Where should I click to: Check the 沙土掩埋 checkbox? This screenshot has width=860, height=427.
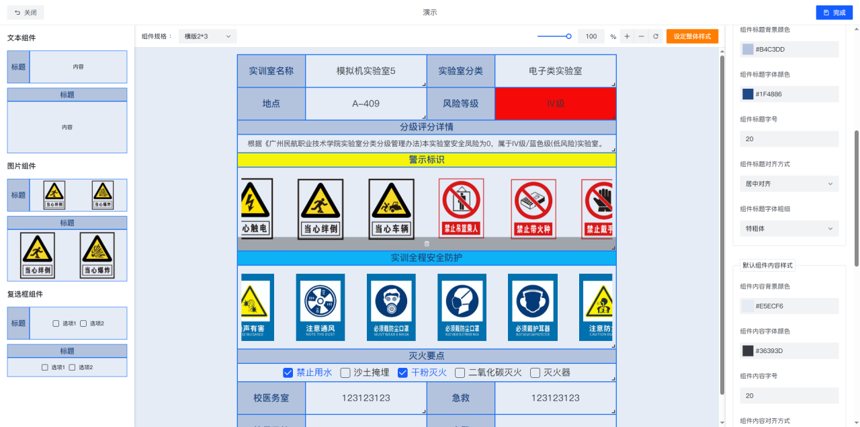tap(345, 373)
